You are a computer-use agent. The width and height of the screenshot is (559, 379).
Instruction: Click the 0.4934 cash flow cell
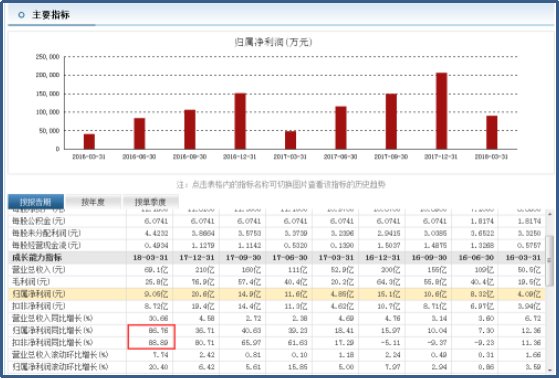157,245
